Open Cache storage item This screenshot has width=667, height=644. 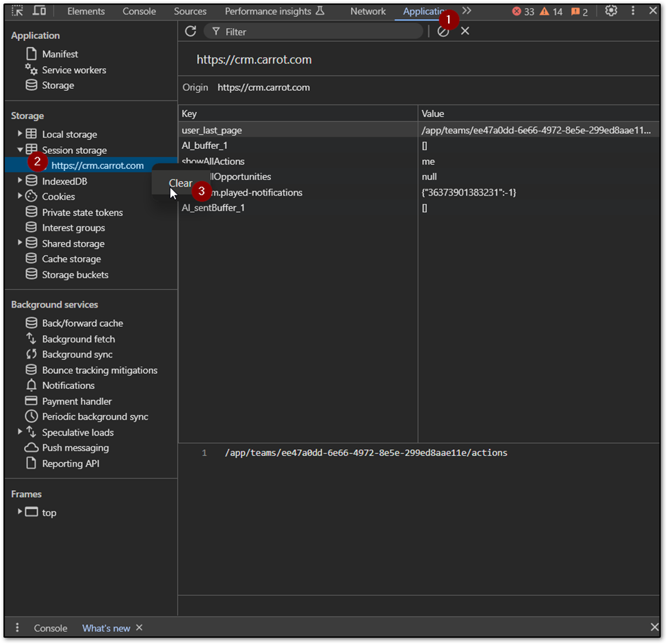tap(71, 259)
